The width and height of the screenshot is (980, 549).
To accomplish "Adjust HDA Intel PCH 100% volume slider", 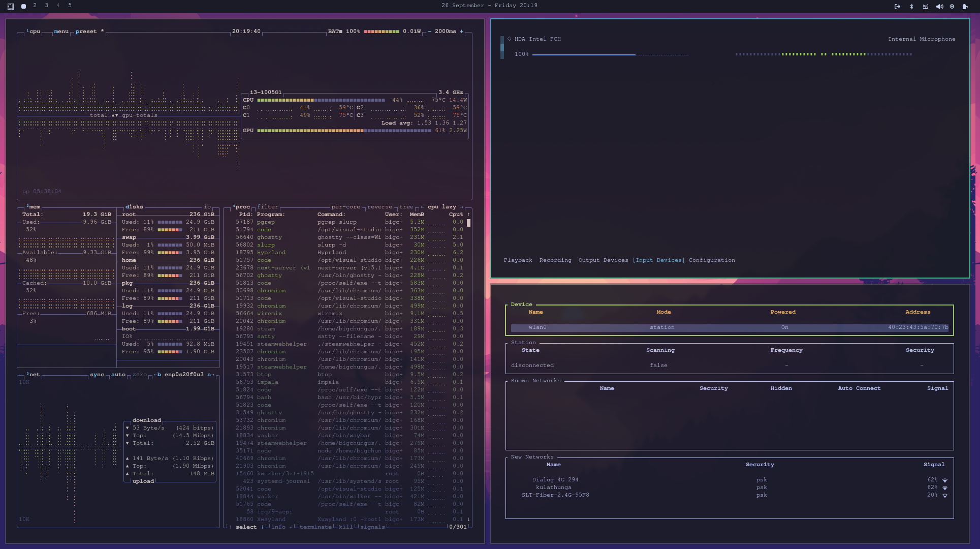I will point(610,54).
